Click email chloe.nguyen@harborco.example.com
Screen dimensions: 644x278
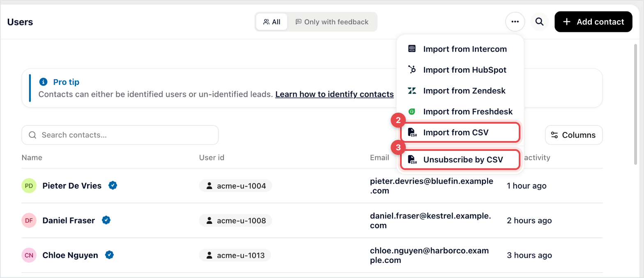pos(430,255)
